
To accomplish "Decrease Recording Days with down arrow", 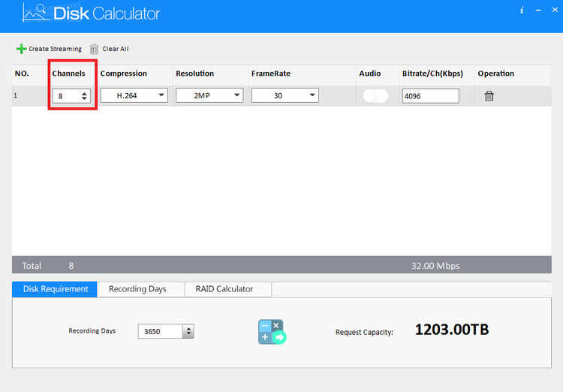I will click(188, 334).
